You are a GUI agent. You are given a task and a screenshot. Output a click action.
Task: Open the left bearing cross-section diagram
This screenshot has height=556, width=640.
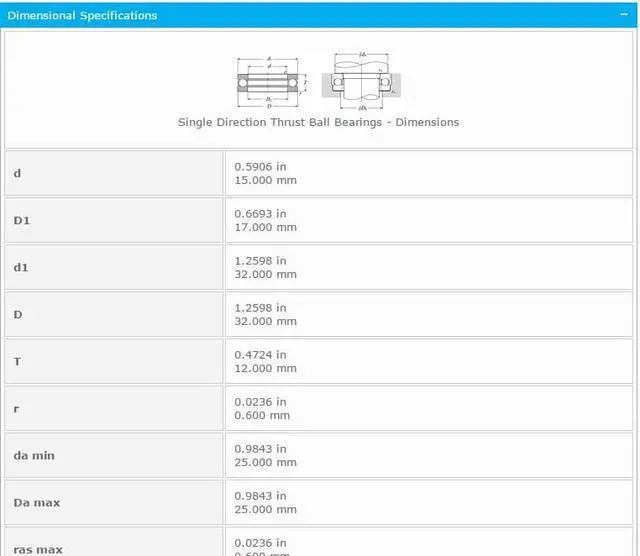(267, 80)
